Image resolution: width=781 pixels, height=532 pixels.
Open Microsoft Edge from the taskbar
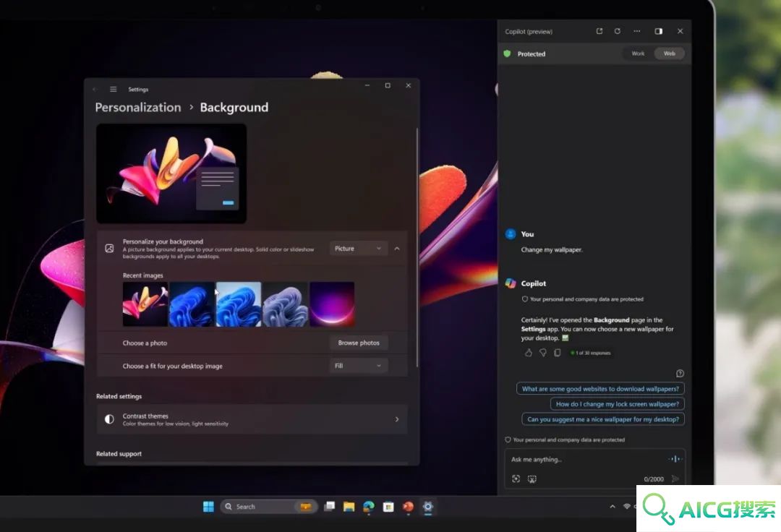point(369,507)
